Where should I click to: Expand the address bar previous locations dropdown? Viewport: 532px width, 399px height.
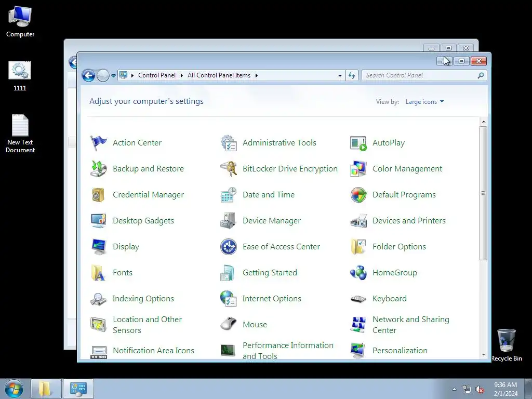tap(340, 76)
